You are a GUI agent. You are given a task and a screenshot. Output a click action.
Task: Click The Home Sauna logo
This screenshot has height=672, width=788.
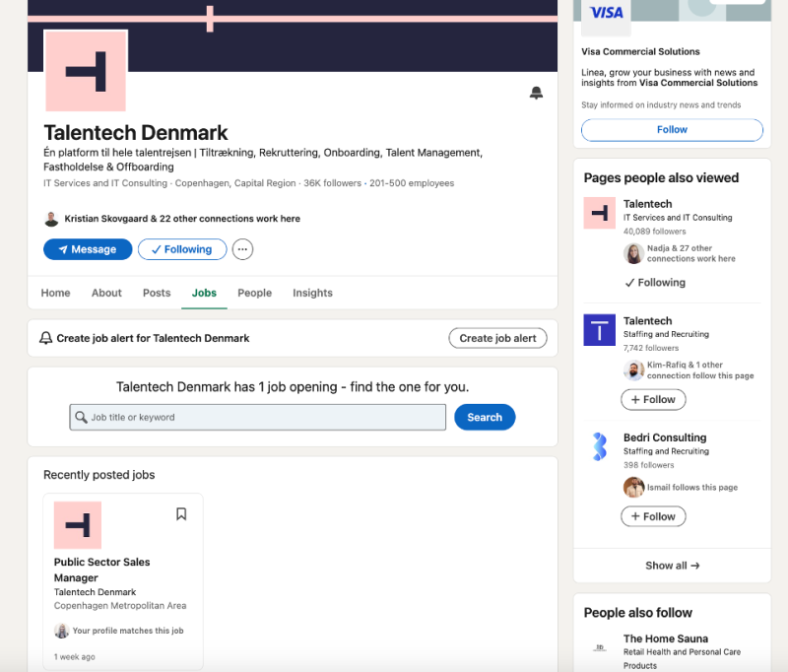tap(600, 648)
